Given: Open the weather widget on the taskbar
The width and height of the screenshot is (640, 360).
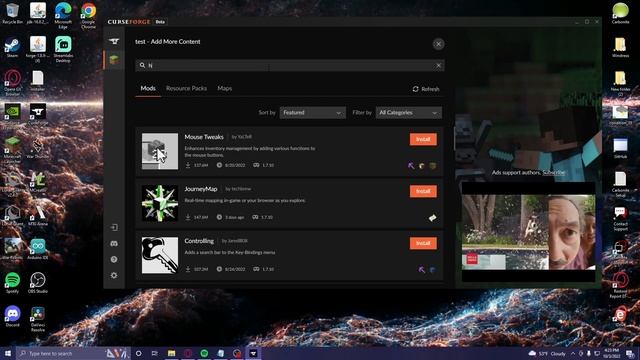Looking at the screenshot, I should coord(547,353).
